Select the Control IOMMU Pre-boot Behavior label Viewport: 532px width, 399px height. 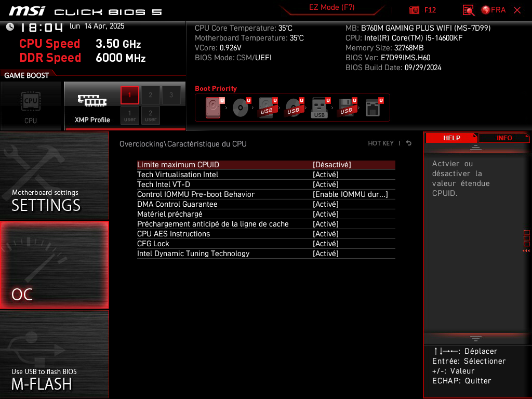point(195,194)
